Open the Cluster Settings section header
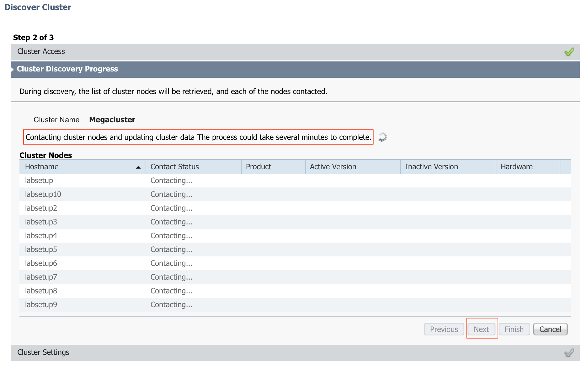 295,353
